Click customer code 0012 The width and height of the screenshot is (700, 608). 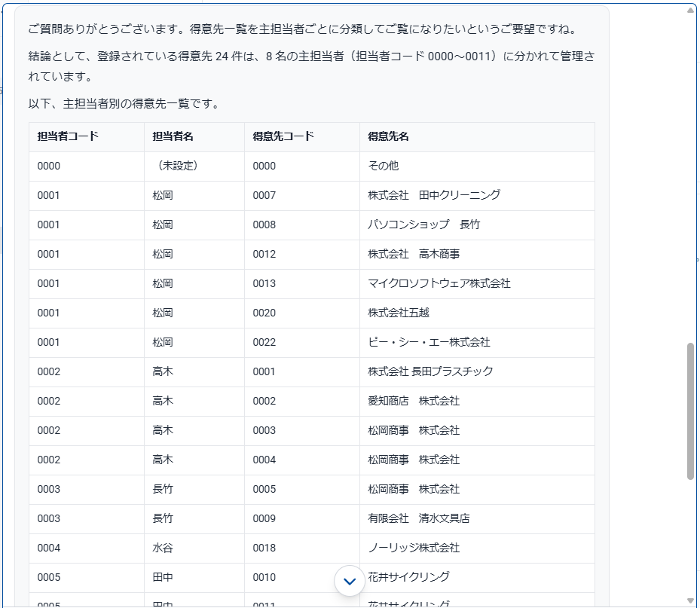pos(264,255)
